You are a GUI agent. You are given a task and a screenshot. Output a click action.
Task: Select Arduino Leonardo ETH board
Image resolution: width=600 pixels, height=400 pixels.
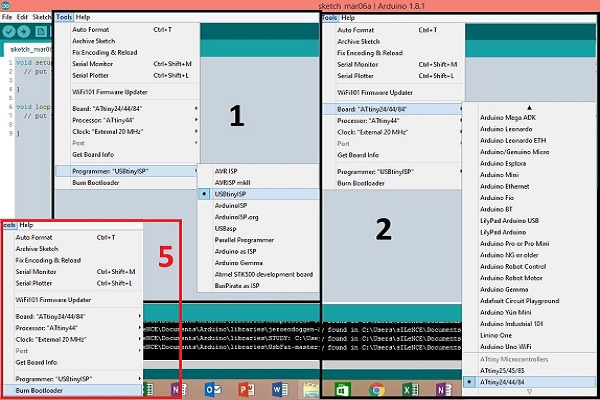[x=513, y=140]
